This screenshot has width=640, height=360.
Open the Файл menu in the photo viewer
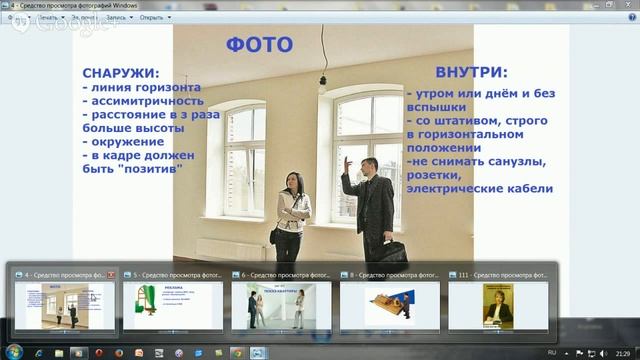click(19, 18)
